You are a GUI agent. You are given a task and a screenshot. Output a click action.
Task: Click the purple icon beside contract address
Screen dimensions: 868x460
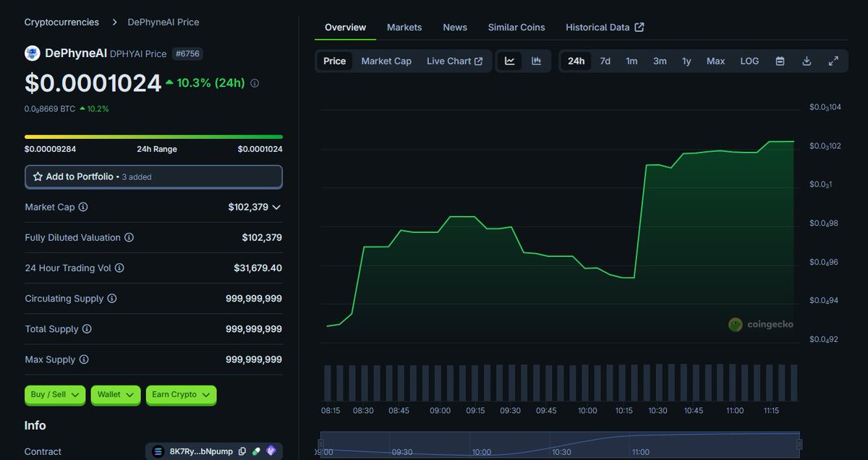click(271, 451)
